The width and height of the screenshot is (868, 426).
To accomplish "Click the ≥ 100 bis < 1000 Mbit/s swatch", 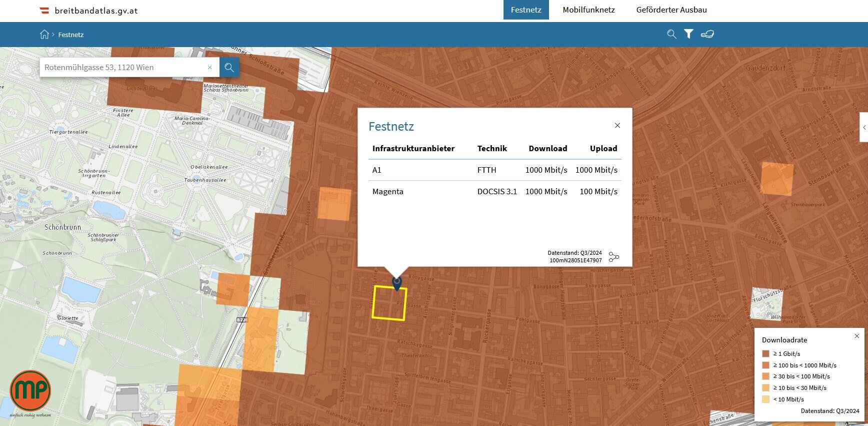I will 765,365.
